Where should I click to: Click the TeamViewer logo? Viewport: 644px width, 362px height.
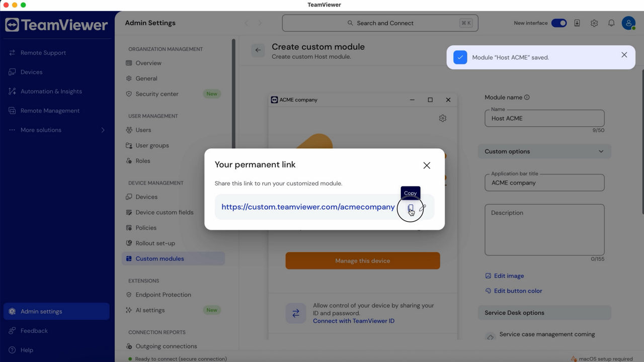(56, 25)
